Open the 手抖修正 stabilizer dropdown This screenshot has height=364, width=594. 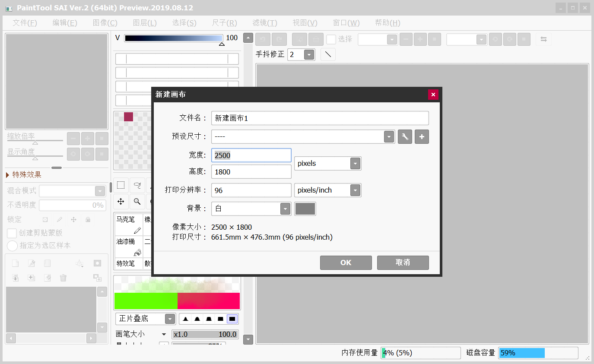click(309, 54)
